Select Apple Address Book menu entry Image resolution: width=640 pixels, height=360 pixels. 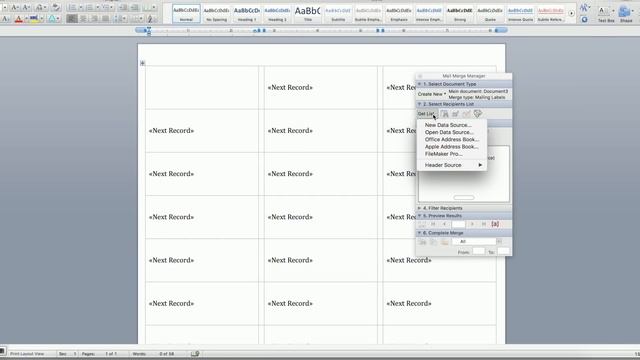pyautogui.click(x=451, y=147)
